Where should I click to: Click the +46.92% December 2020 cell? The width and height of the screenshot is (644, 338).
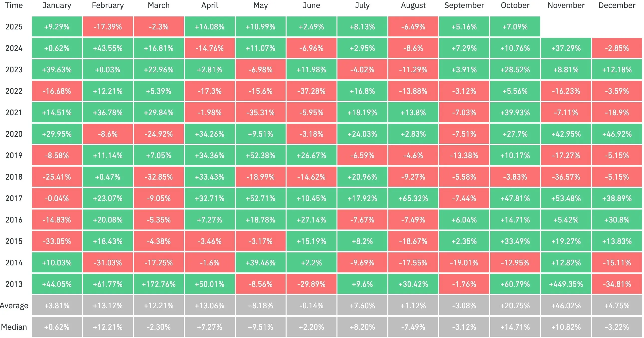coord(617,134)
